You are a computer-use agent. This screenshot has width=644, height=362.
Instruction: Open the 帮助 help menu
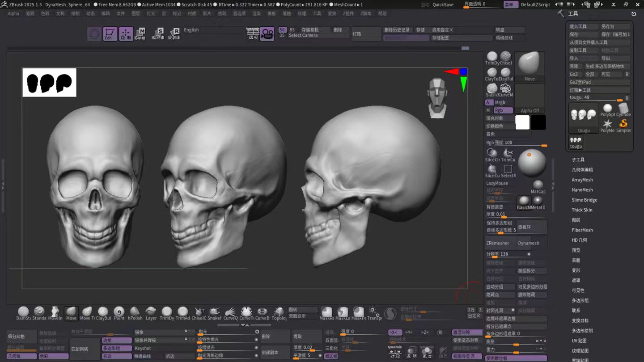coord(382,13)
